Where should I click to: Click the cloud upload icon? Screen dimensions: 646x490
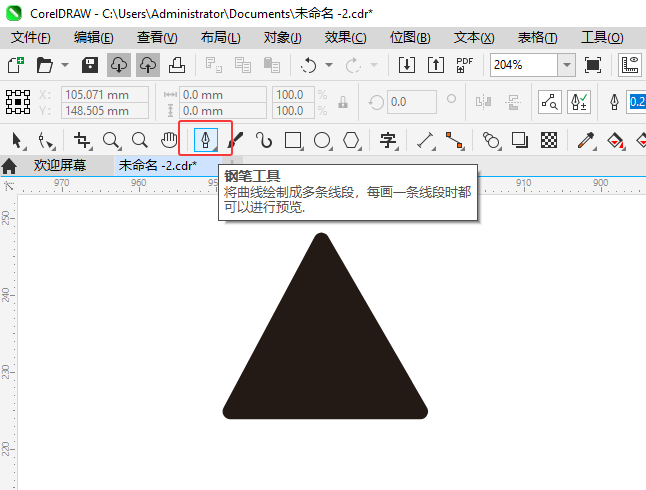147,65
